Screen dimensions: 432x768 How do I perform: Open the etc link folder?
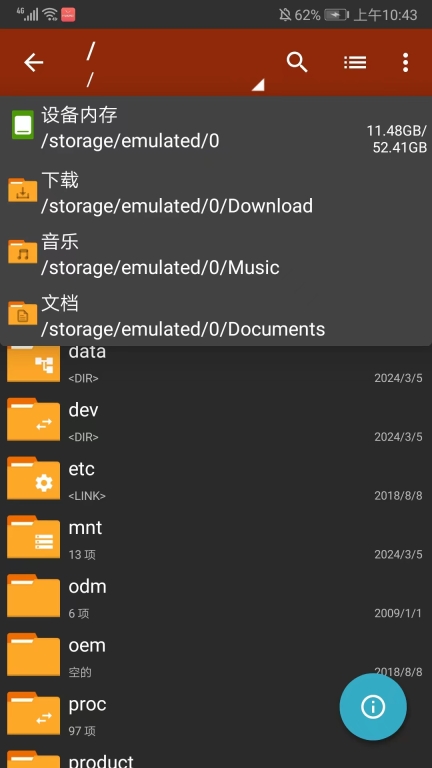pos(216,480)
